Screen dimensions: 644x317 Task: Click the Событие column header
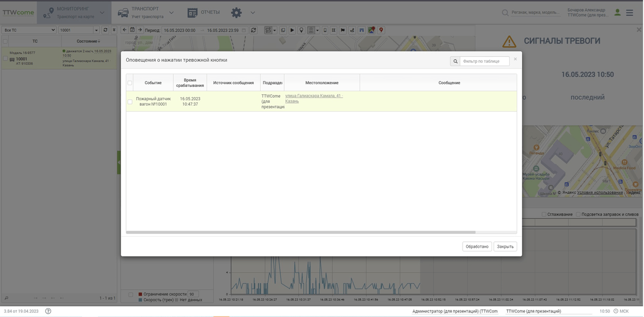[153, 83]
